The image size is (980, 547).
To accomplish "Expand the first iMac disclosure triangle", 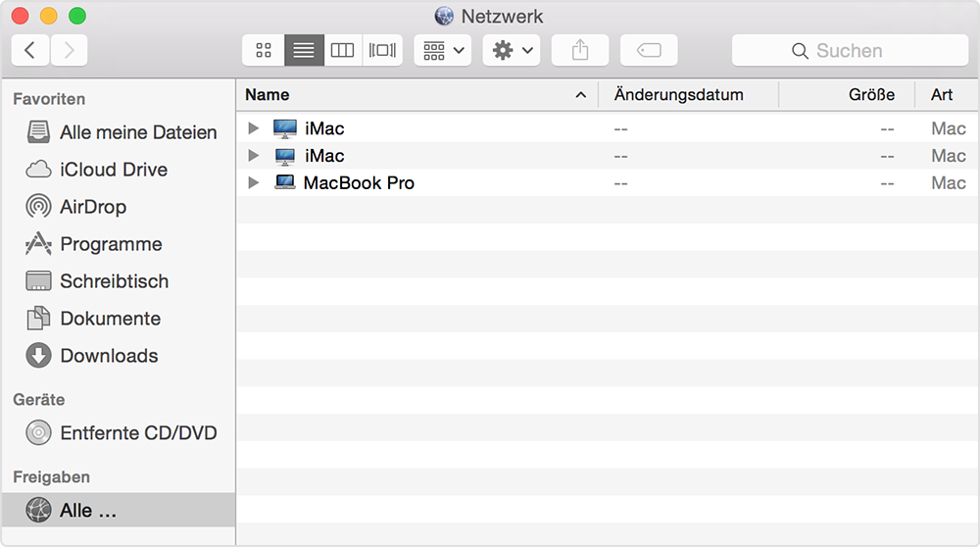I will (253, 128).
